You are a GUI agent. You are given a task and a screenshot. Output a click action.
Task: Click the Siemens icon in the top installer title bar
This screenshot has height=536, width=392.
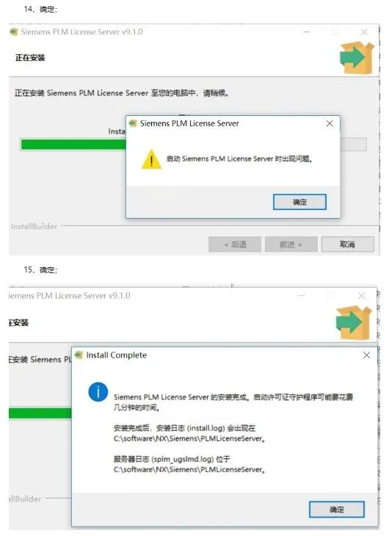click(x=14, y=32)
